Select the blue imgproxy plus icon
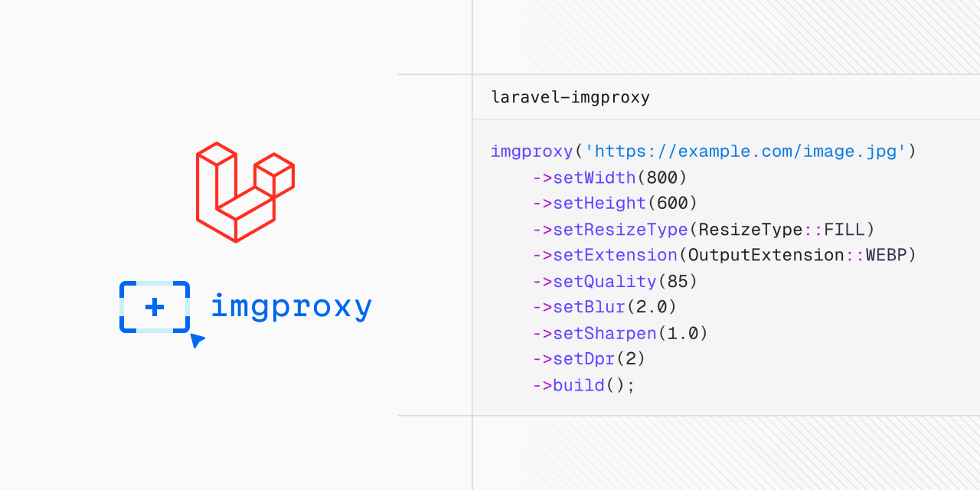Viewport: 980px width, 490px height. 154,307
